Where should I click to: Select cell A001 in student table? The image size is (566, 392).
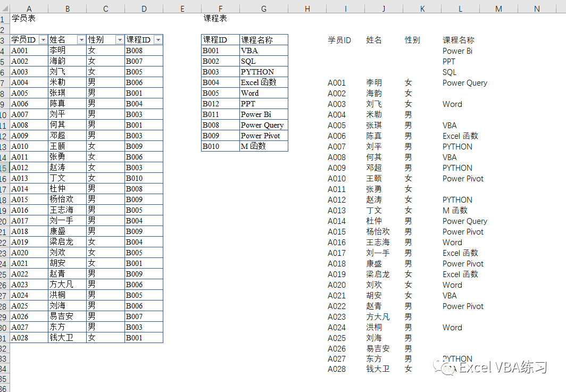(x=29, y=51)
